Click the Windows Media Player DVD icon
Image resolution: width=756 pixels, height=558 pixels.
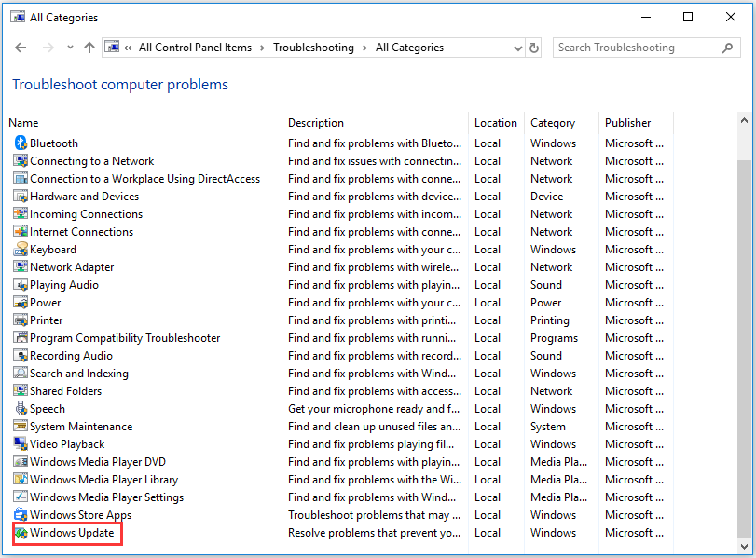21,462
